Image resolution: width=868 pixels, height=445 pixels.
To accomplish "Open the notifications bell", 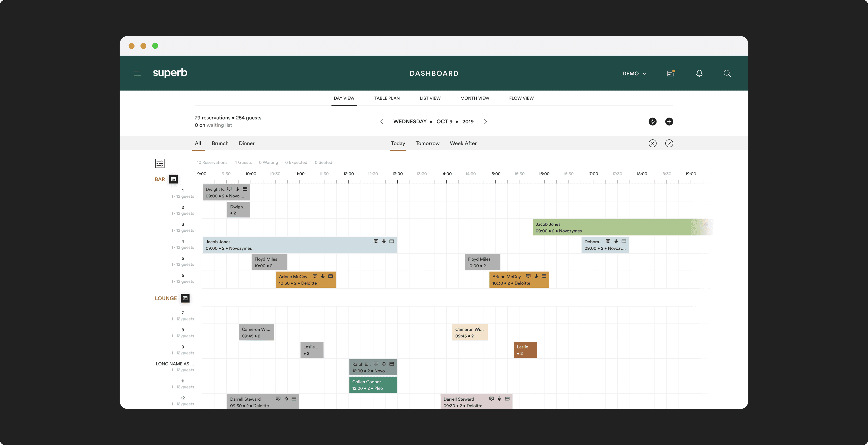I will 699,73.
